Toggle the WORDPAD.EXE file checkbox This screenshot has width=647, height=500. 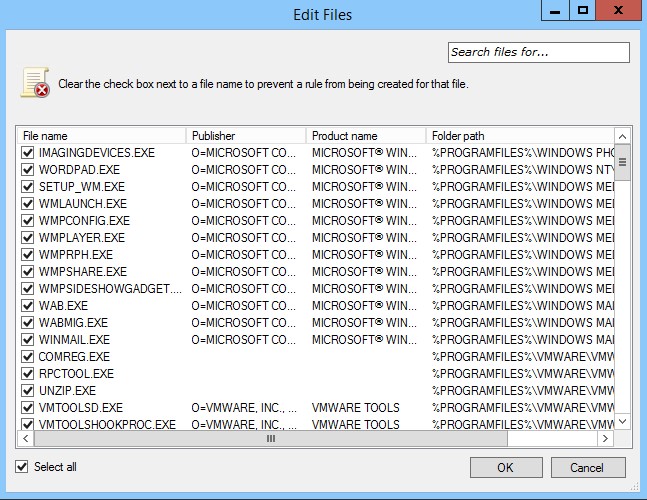click(x=28, y=169)
